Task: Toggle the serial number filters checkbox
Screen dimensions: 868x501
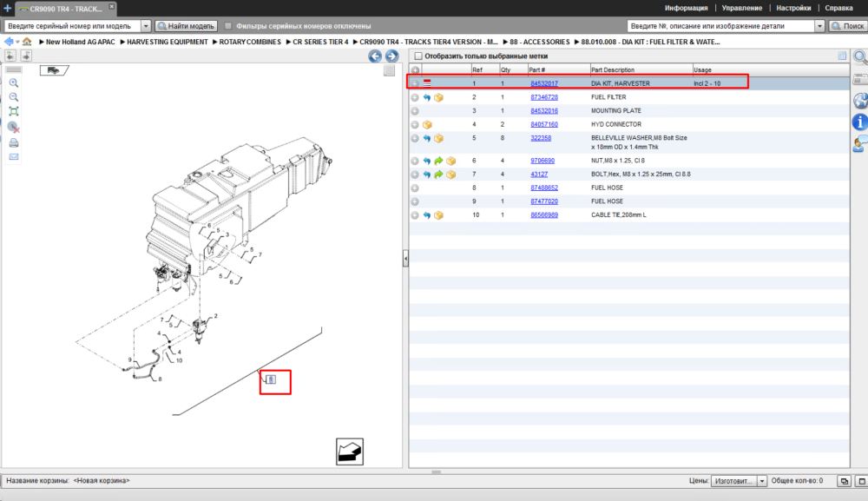Action: [228, 26]
